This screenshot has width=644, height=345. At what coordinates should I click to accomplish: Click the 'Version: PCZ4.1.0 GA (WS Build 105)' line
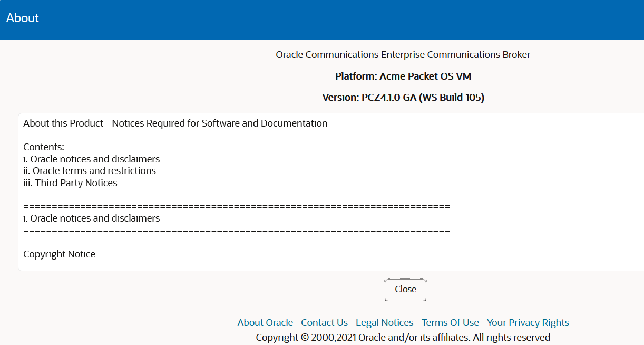click(403, 98)
